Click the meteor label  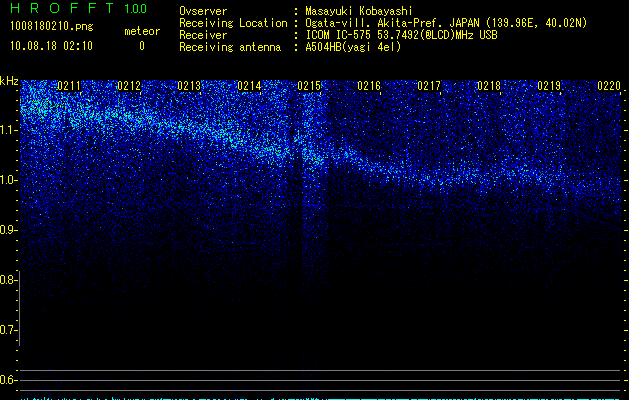coord(142,31)
